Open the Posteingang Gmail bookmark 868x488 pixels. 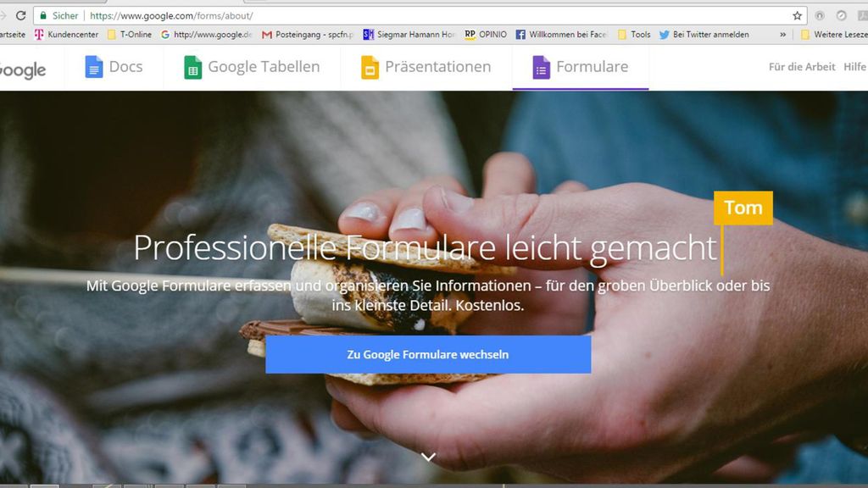click(308, 34)
